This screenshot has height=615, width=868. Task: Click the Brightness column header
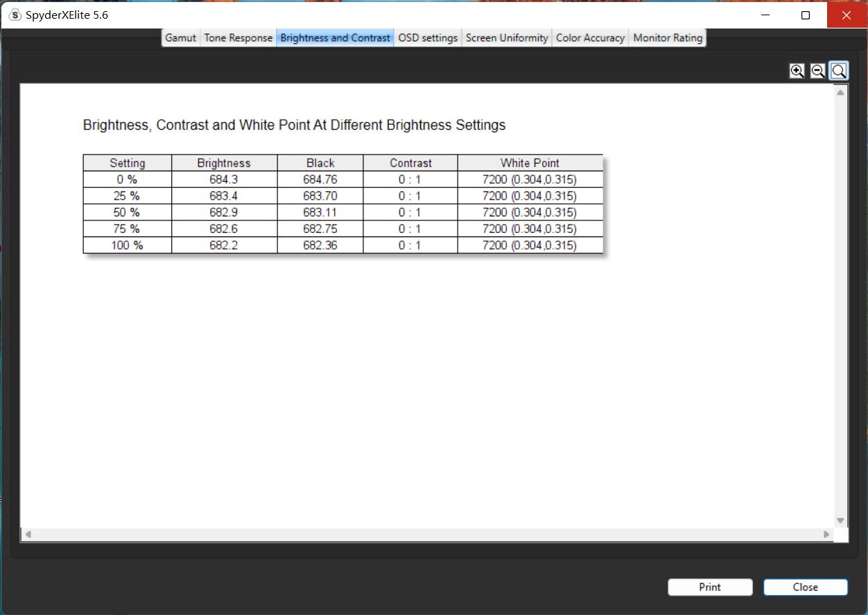tap(224, 163)
